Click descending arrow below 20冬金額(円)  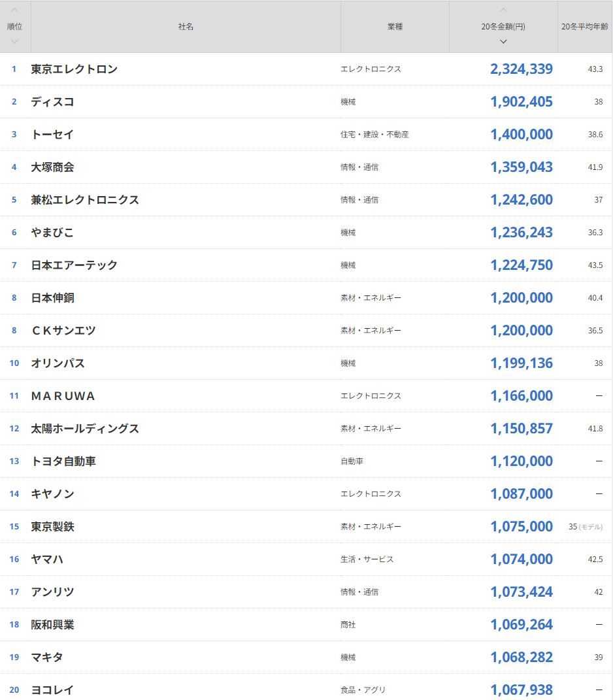[503, 42]
